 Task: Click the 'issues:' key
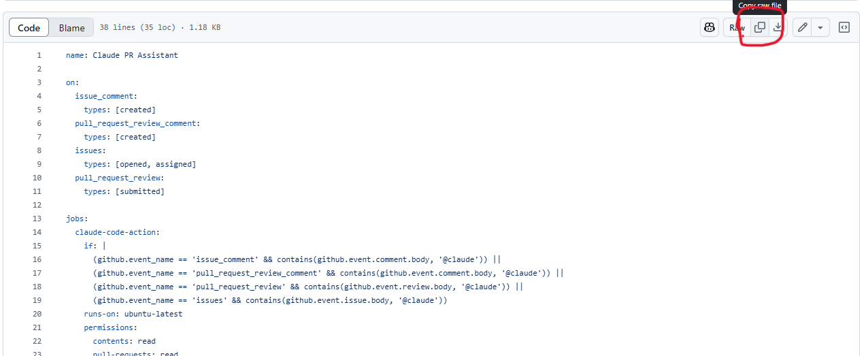click(90, 150)
